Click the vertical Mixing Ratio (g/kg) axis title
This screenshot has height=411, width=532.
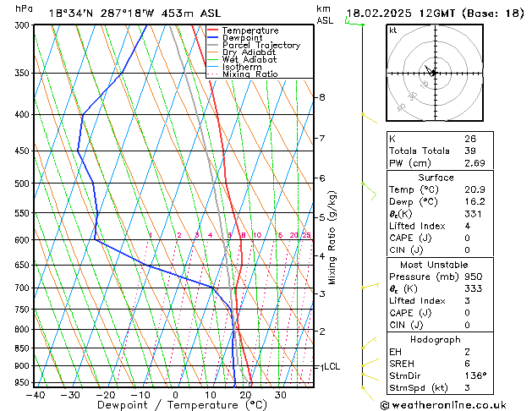332,238
